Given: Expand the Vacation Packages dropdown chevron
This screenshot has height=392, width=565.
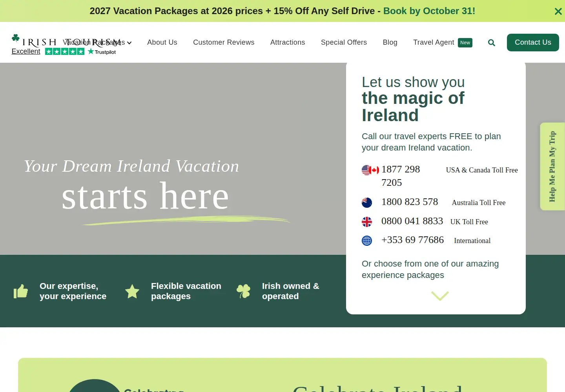Looking at the screenshot, I should click(x=129, y=43).
